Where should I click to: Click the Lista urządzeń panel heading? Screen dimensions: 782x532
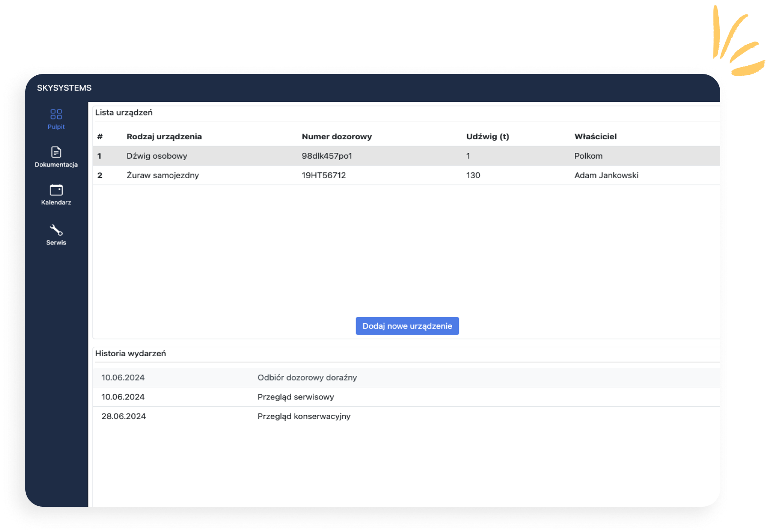[x=124, y=113]
